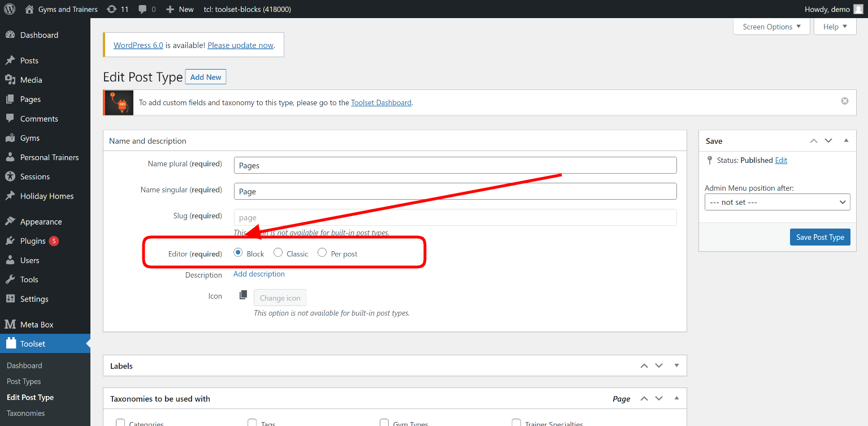Open the Edit Post Type submenu item

[31, 397]
